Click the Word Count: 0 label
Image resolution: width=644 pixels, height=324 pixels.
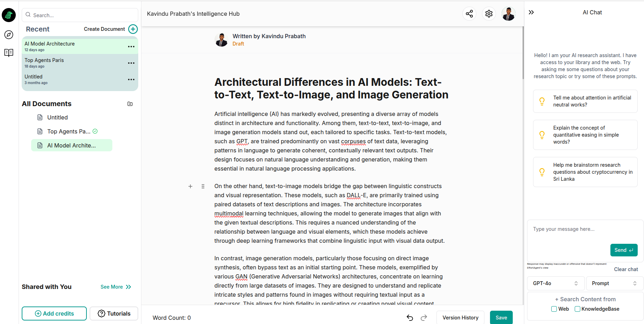(171, 318)
